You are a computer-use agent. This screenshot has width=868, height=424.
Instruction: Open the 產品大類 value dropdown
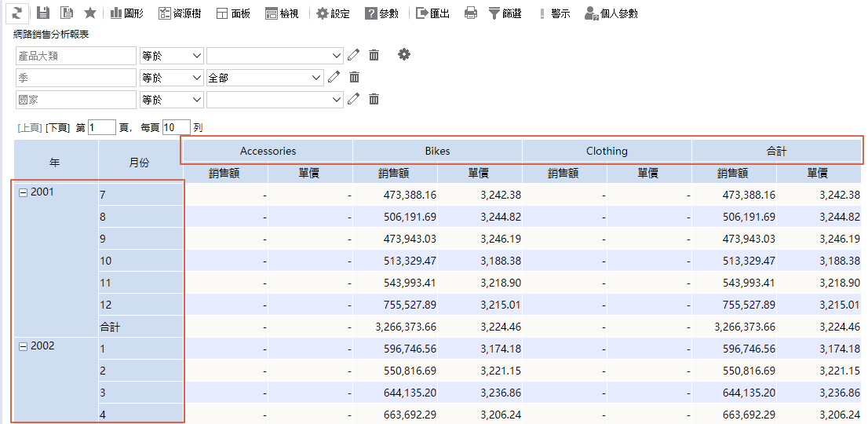coord(274,56)
